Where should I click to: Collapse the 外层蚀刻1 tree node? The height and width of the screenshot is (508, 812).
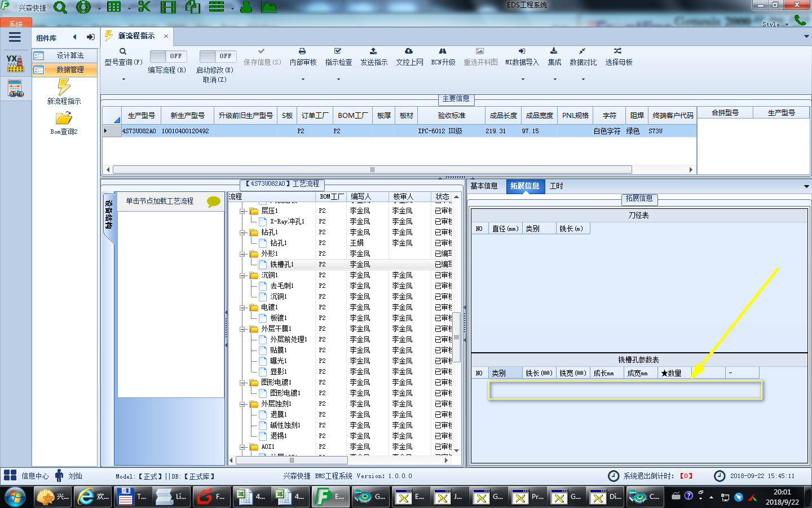tap(242, 404)
